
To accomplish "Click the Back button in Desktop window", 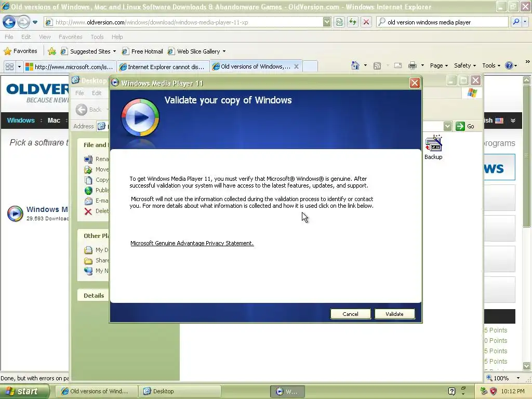I will click(x=89, y=110).
